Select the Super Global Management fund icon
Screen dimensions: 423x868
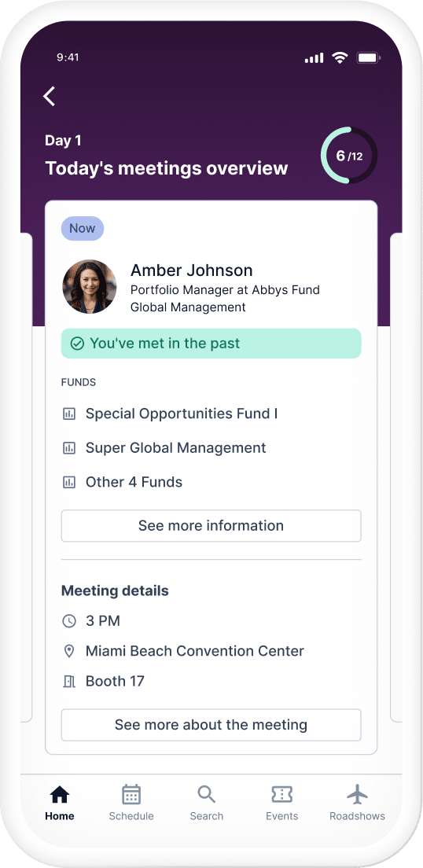click(68, 448)
